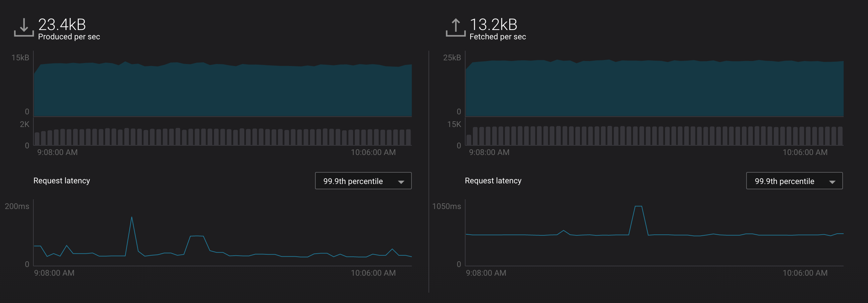Click the short first bar in fetch requests chart
Image resolution: width=868 pixels, height=303 pixels.
coord(469,140)
